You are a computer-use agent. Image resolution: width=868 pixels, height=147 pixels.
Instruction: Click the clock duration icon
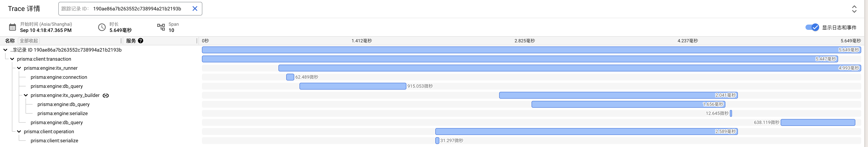[102, 27]
